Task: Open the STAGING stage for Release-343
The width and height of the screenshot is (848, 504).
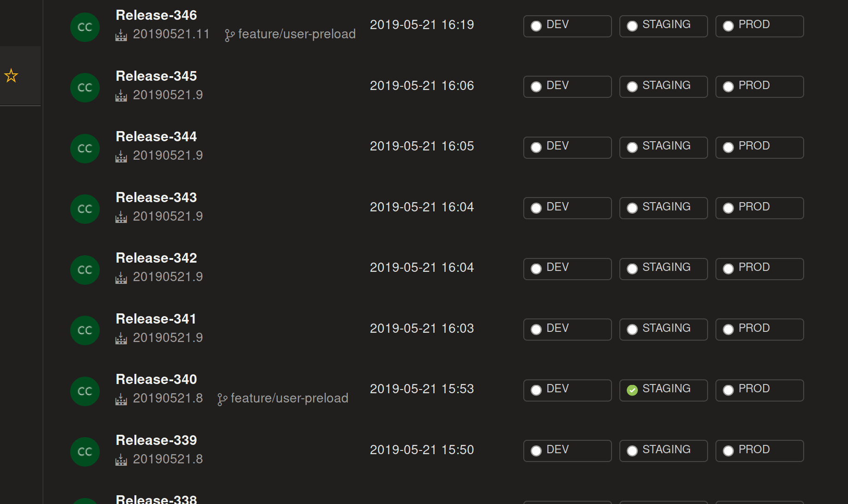Action: [663, 208]
